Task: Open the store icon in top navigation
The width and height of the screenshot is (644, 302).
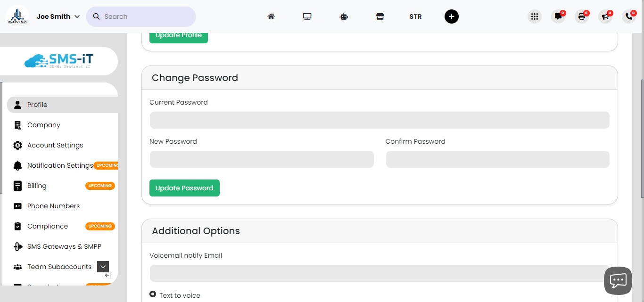Action: pyautogui.click(x=380, y=16)
